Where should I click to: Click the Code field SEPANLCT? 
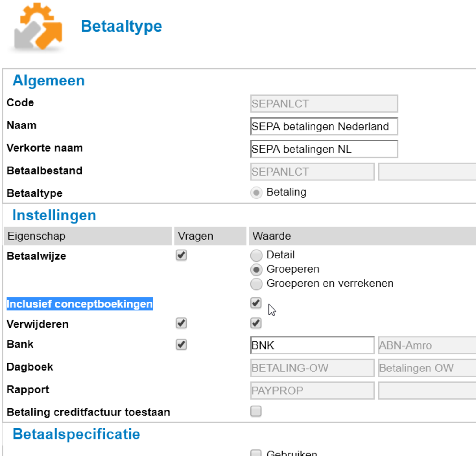(x=324, y=104)
